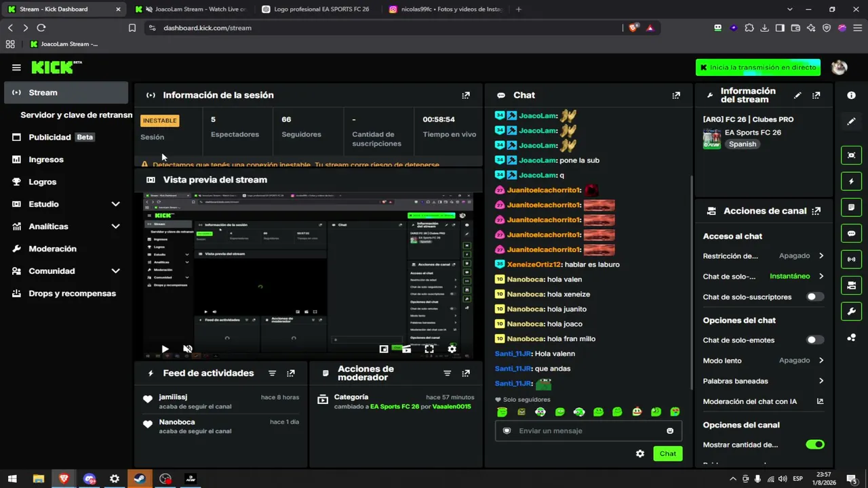Viewport: 868px width, 488px height.
Task: Filter the Acciones de moderador list
Action: click(447, 373)
